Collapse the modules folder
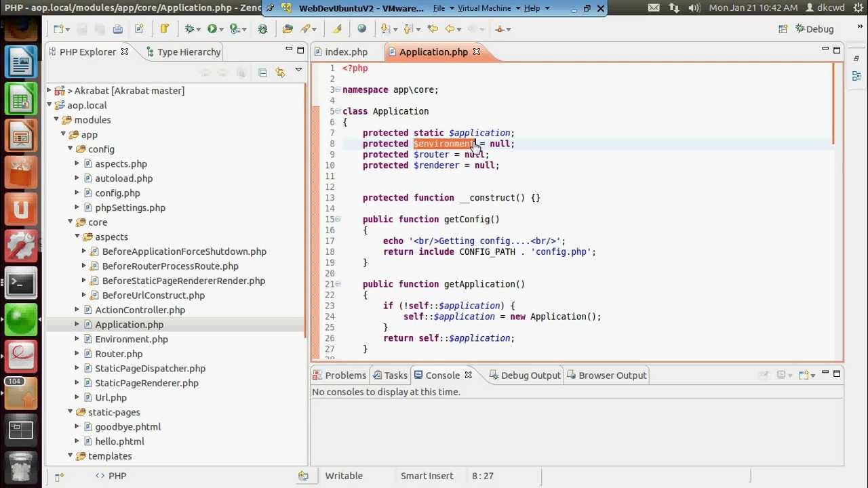868x488 pixels. 56,120
